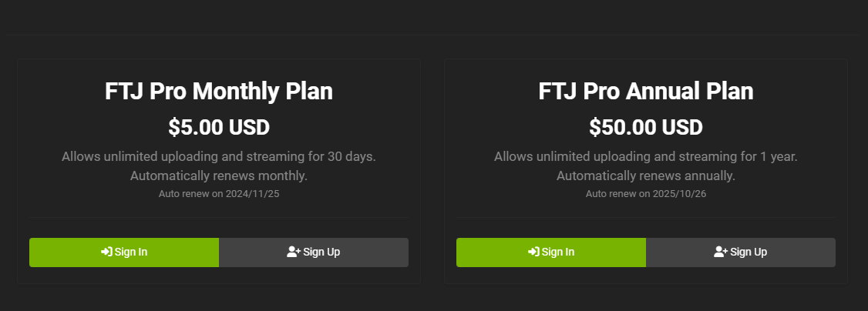
Task: Click the Automatically renews monthly line
Action: [219, 176]
